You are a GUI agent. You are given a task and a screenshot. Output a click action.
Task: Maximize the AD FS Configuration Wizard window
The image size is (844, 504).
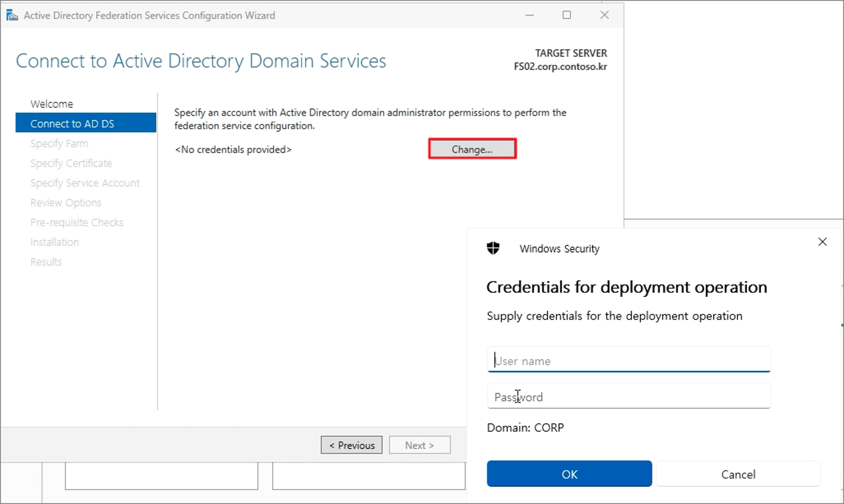pyautogui.click(x=567, y=15)
